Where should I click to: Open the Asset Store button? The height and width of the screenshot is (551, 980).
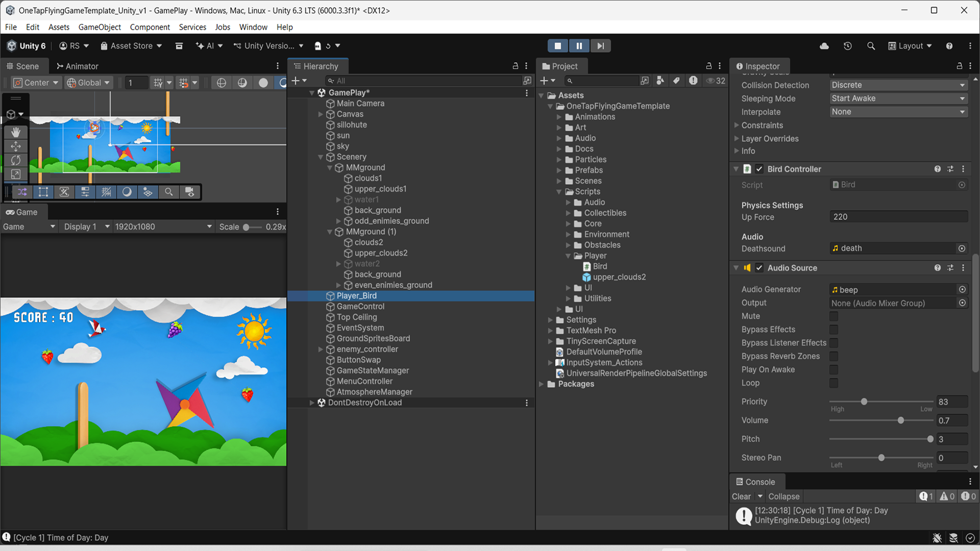[131, 46]
